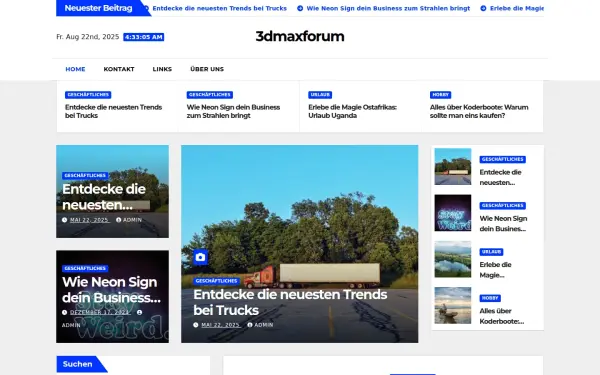Click the Neuester Beitrag label

click(x=98, y=8)
